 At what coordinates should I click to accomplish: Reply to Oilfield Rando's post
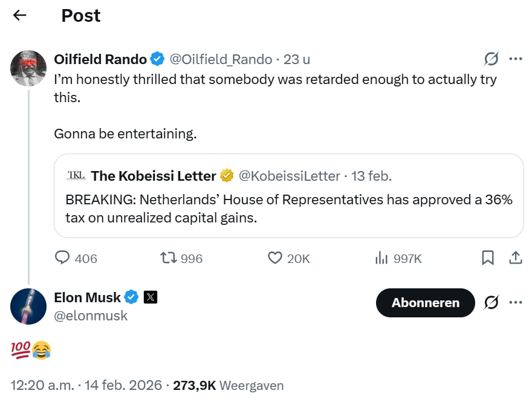click(62, 258)
